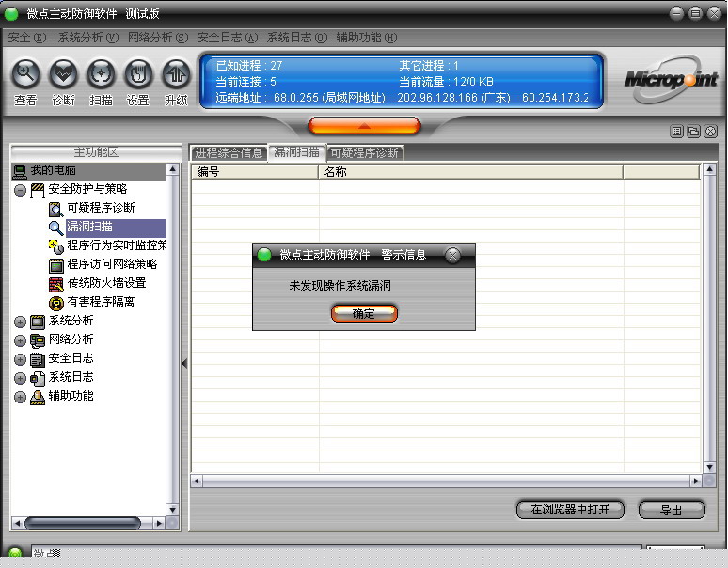Open the 安全日志 menu

[x=227, y=38]
